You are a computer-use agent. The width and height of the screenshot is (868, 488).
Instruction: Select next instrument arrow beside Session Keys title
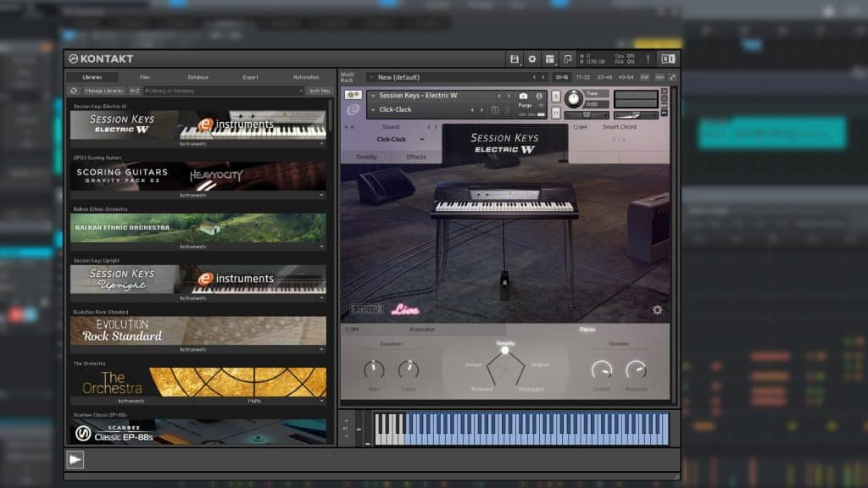point(509,96)
